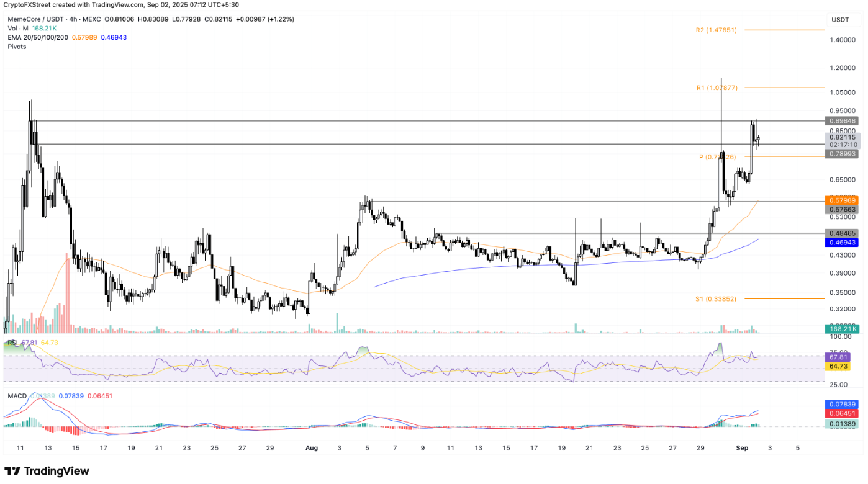The height and width of the screenshot is (484, 868).
Task: Click the MemeCore / USDT symbol title
Action: tap(34, 19)
